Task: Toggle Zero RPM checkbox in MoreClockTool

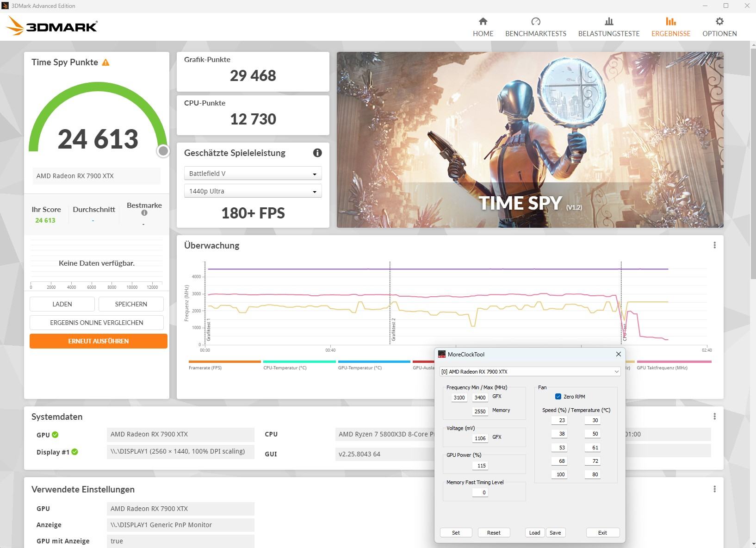Action: (x=558, y=396)
